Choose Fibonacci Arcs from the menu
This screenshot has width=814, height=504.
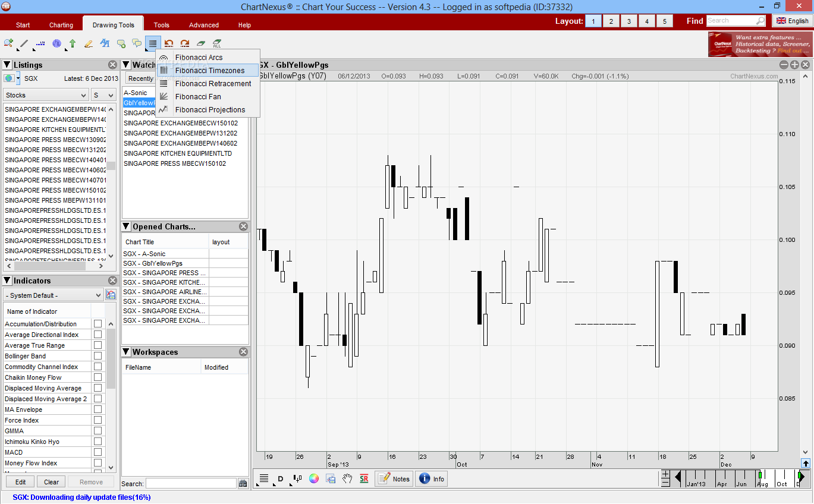pos(208,58)
